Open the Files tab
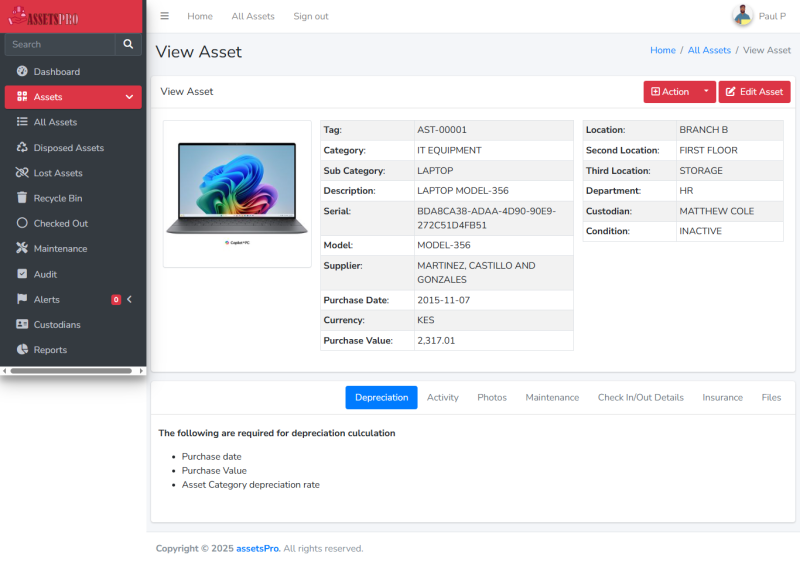Screen dimensions: 800x565 [771, 398]
